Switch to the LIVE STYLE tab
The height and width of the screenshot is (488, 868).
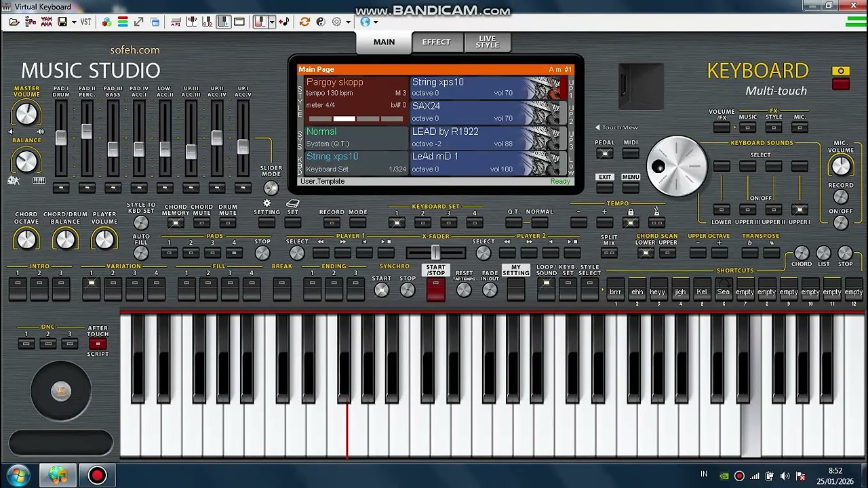pyautogui.click(x=487, y=42)
